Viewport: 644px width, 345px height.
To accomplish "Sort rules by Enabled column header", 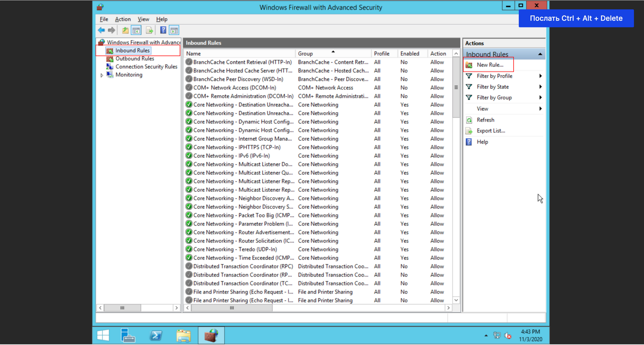I will [x=412, y=54].
